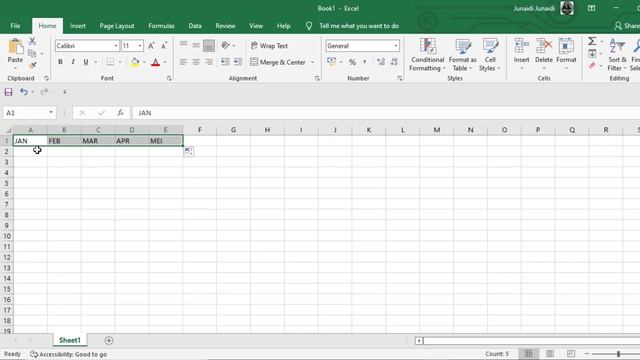Expand the Name Box dropdown
Screen dimensions: 640x360
(x=51, y=113)
